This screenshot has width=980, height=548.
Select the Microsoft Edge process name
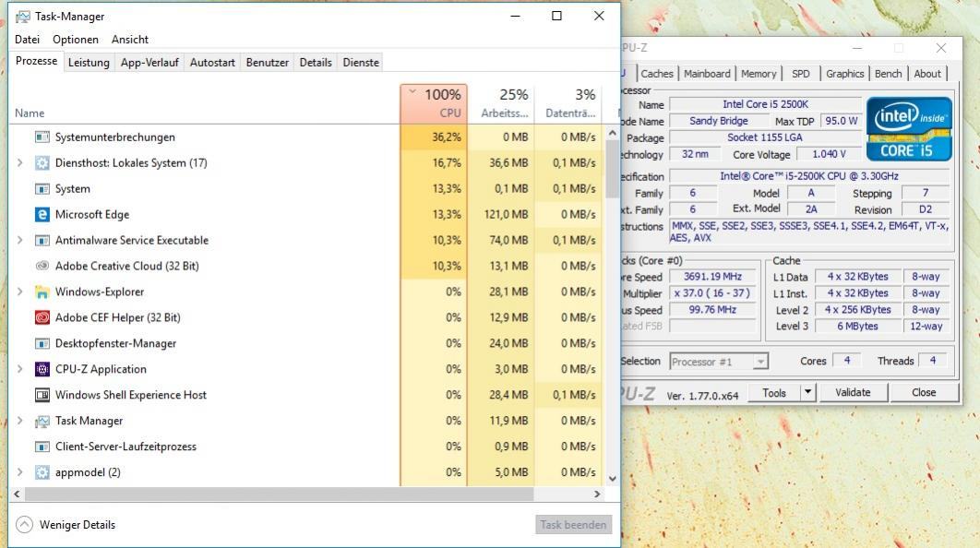pyautogui.click(x=92, y=214)
